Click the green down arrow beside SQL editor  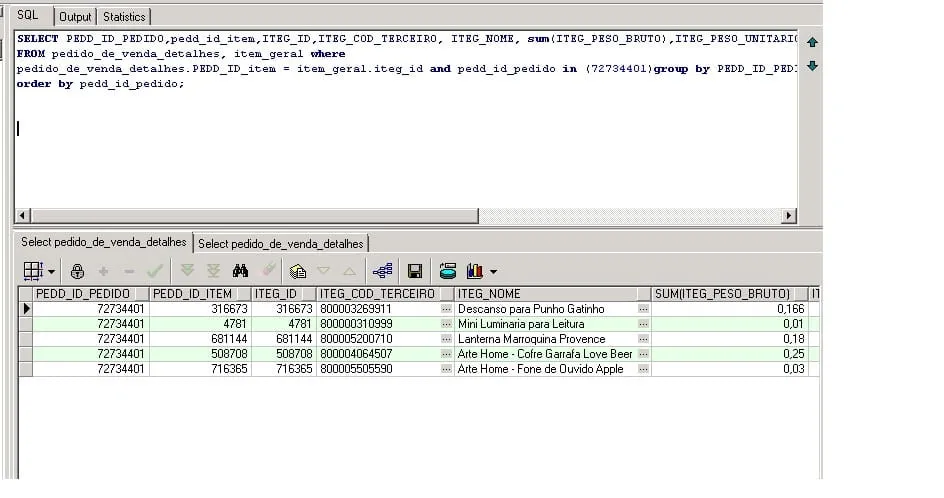point(812,66)
